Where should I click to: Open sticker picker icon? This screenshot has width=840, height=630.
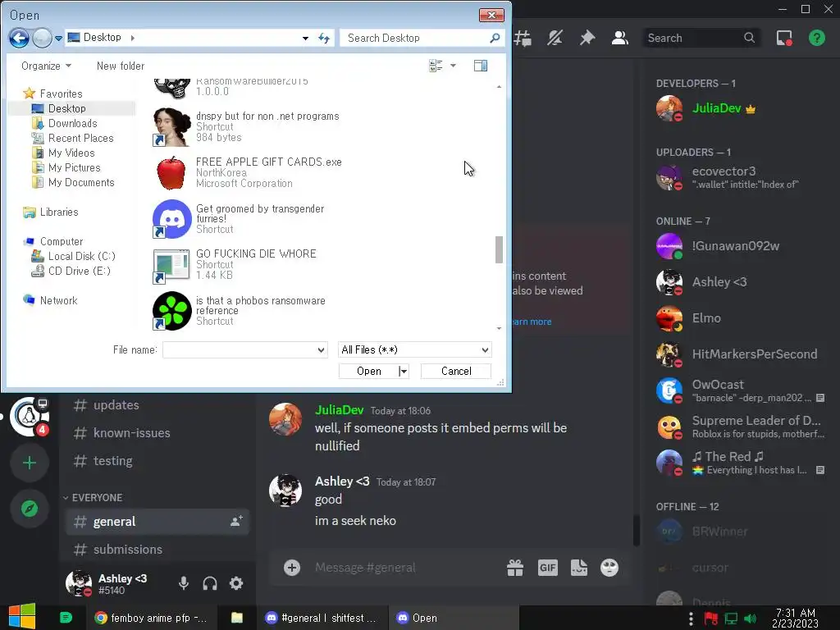[x=579, y=568]
